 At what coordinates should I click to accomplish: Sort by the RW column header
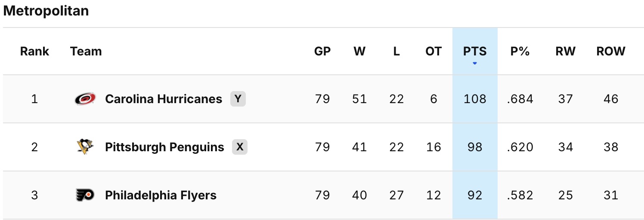(x=565, y=52)
